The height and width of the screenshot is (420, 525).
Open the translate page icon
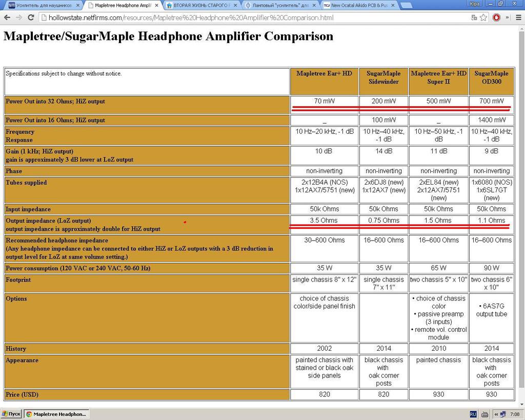point(474,18)
